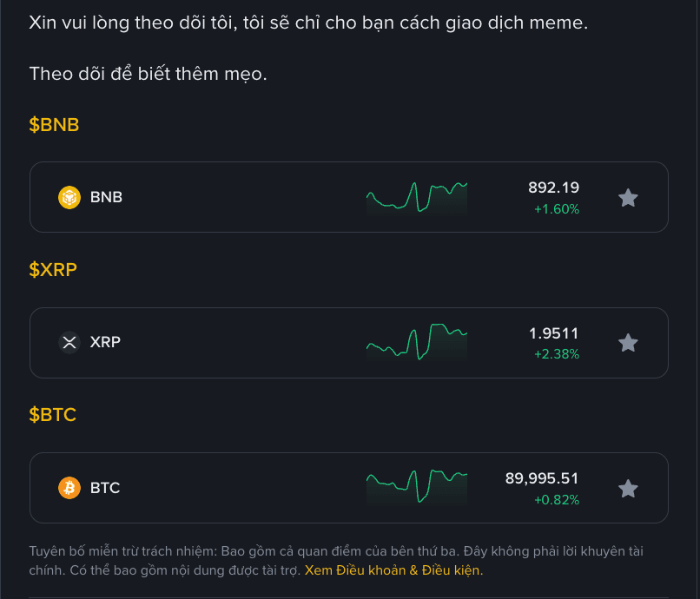This screenshot has height=599, width=700.
Task: Favorite BNB with the star icon
Action: coord(628,198)
